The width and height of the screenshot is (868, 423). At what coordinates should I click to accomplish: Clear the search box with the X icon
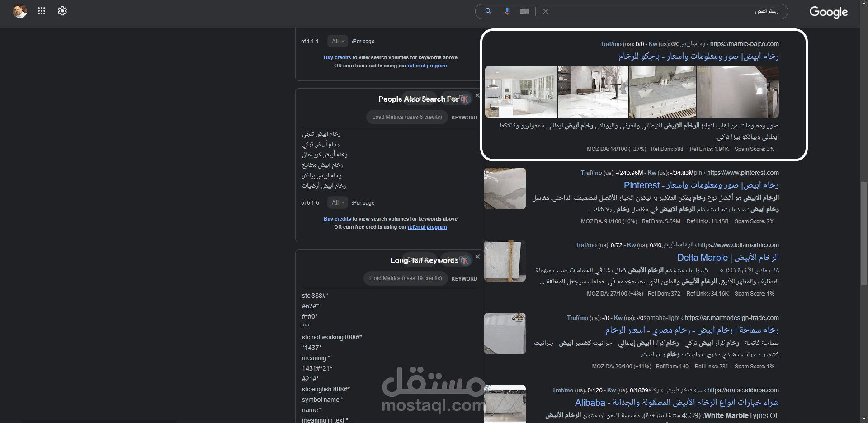pos(546,11)
